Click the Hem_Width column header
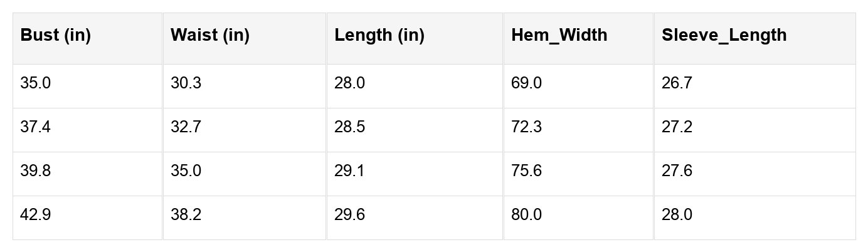The height and width of the screenshot is (252, 868). pos(559,36)
